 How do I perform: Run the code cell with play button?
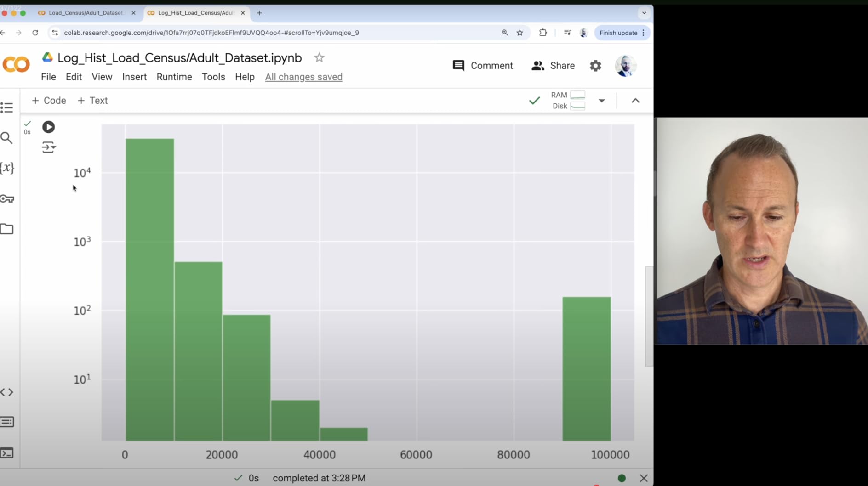click(48, 127)
